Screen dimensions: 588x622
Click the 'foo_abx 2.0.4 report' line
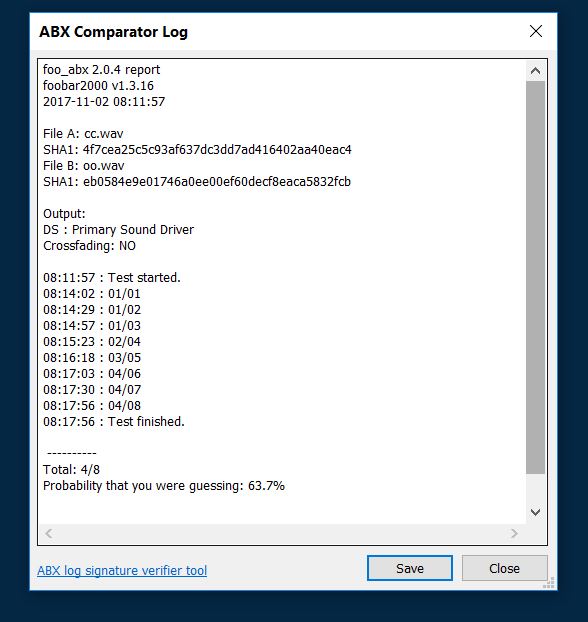click(x=102, y=70)
